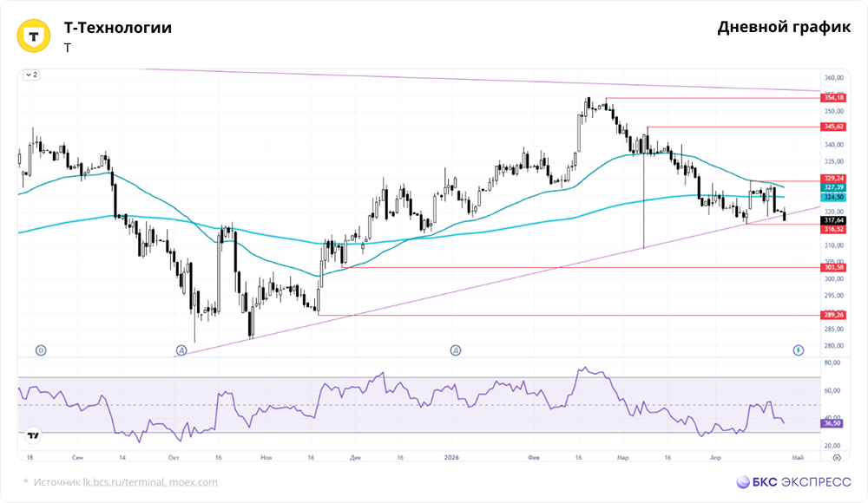Screen dimensions: 868x503
Task: Click the 2026 label on time axis
Action: (451, 458)
